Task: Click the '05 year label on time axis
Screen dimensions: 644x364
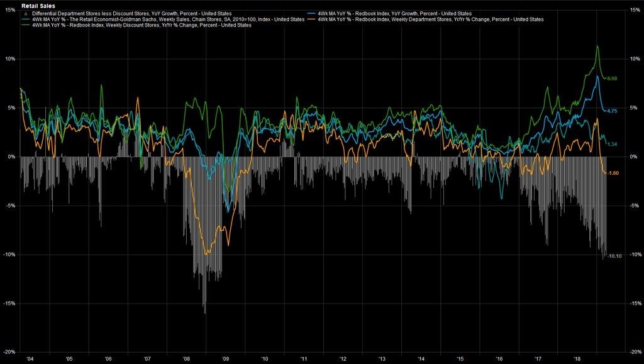Action: [x=69, y=359]
